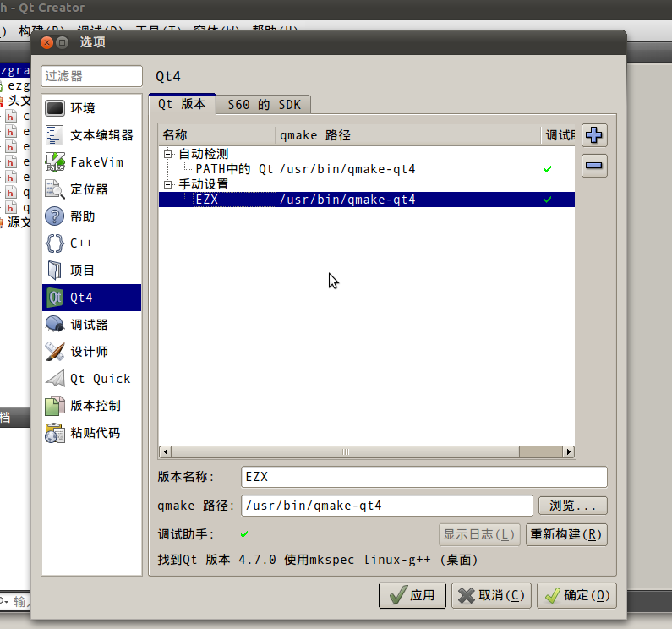Remove selected Qt version with minus button
The width and height of the screenshot is (672, 629).
point(594,165)
